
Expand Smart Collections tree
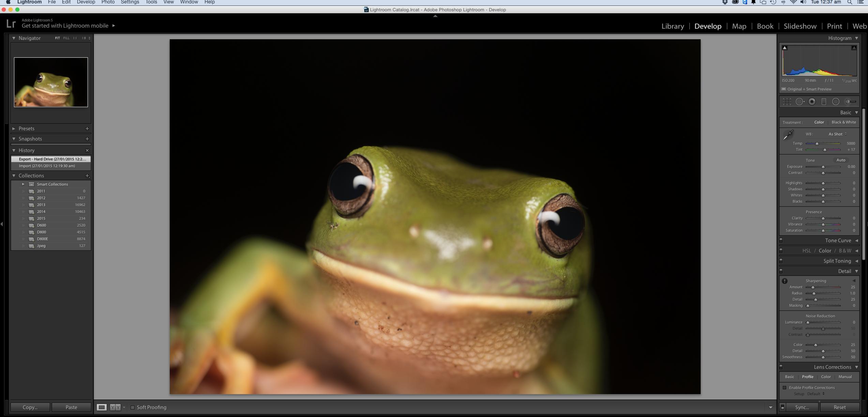23,184
